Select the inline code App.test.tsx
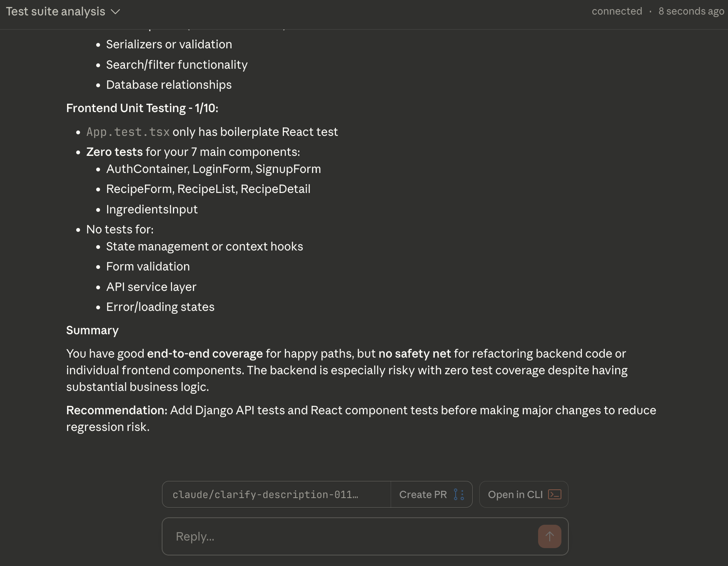 [x=127, y=132]
